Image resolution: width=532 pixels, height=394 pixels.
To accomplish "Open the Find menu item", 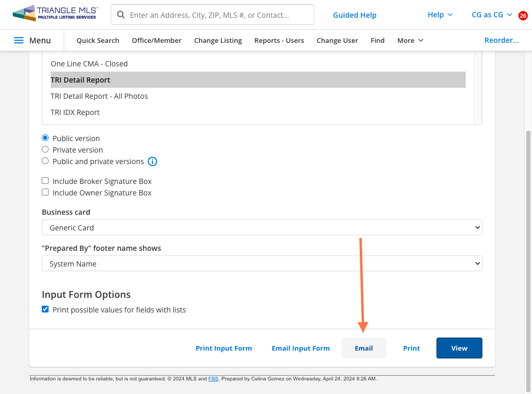I will pos(377,40).
